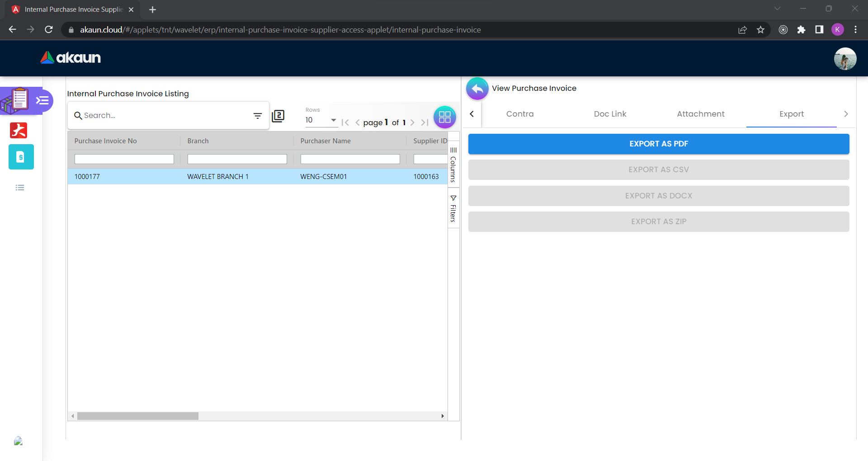The image size is (868, 461).
Task: Open the Columns side panel
Action: pos(453,164)
